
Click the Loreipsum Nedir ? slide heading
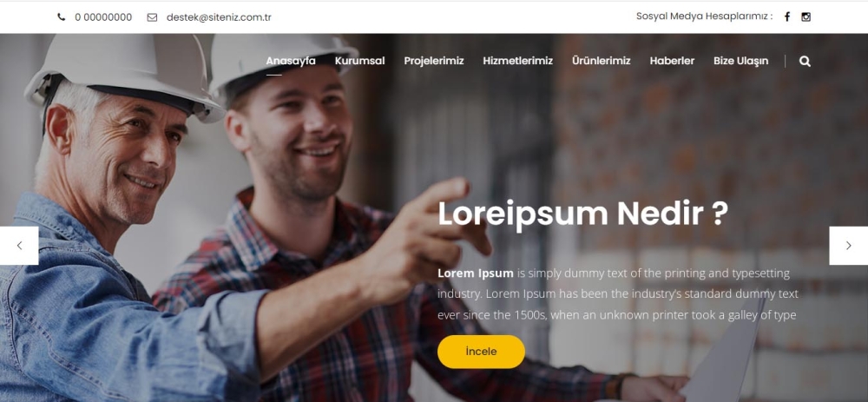click(583, 214)
